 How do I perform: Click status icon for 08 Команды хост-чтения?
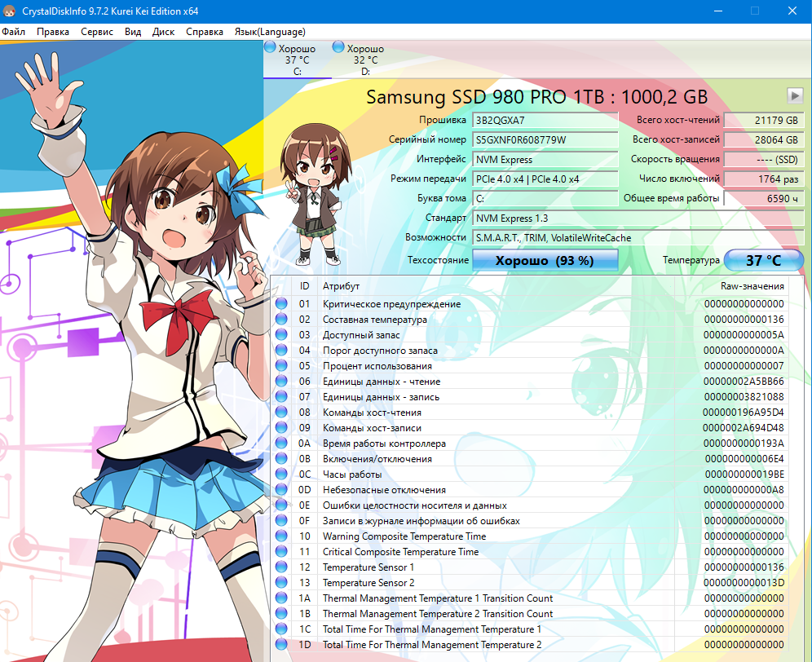[281, 413]
